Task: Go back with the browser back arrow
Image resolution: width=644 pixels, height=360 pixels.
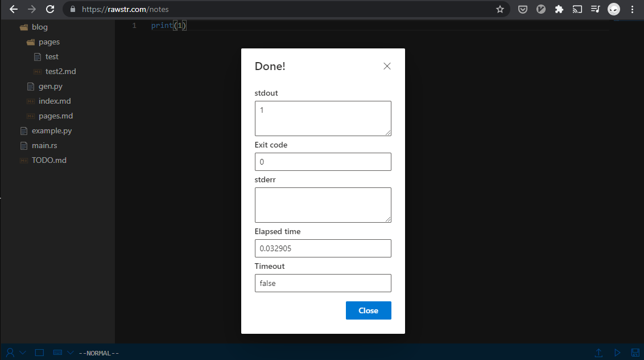Action: pyautogui.click(x=14, y=9)
